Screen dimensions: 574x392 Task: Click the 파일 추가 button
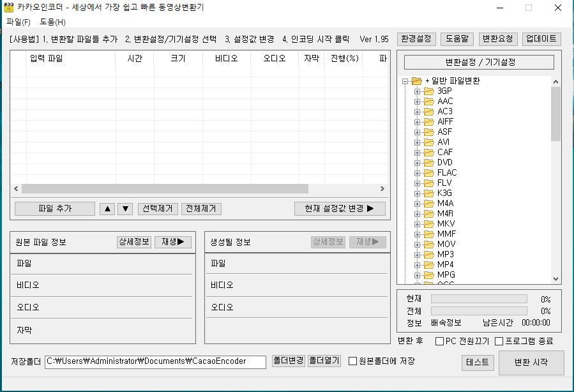[55, 209]
